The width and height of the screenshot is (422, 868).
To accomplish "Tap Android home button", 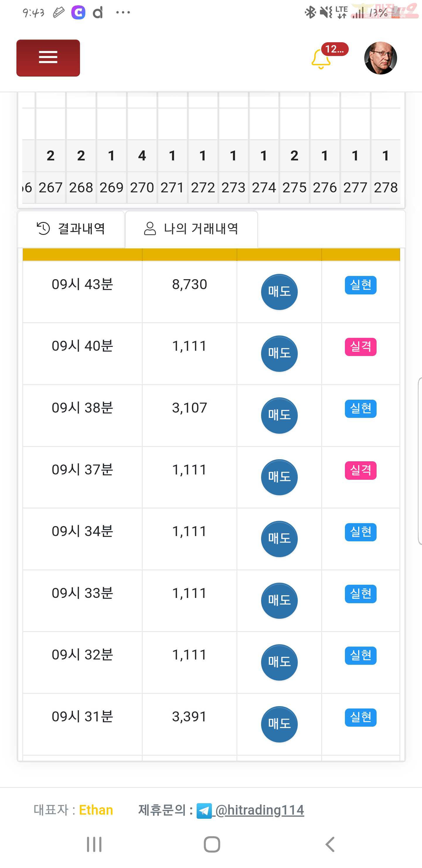I will [212, 845].
